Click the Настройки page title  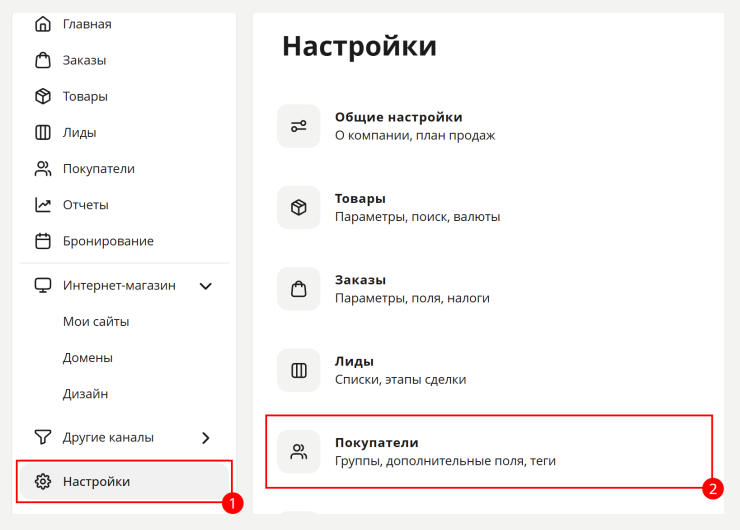click(360, 46)
